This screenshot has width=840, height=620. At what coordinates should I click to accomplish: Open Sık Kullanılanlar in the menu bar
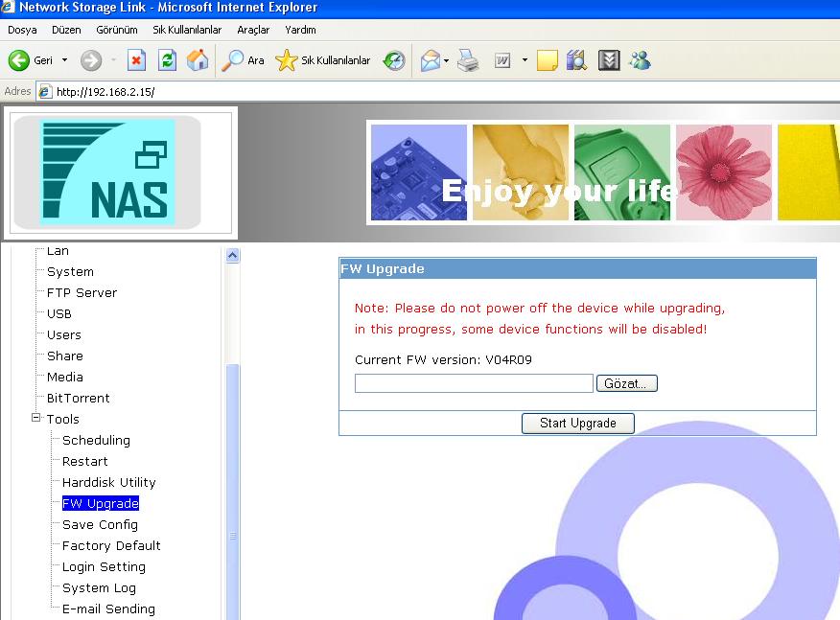(x=187, y=30)
